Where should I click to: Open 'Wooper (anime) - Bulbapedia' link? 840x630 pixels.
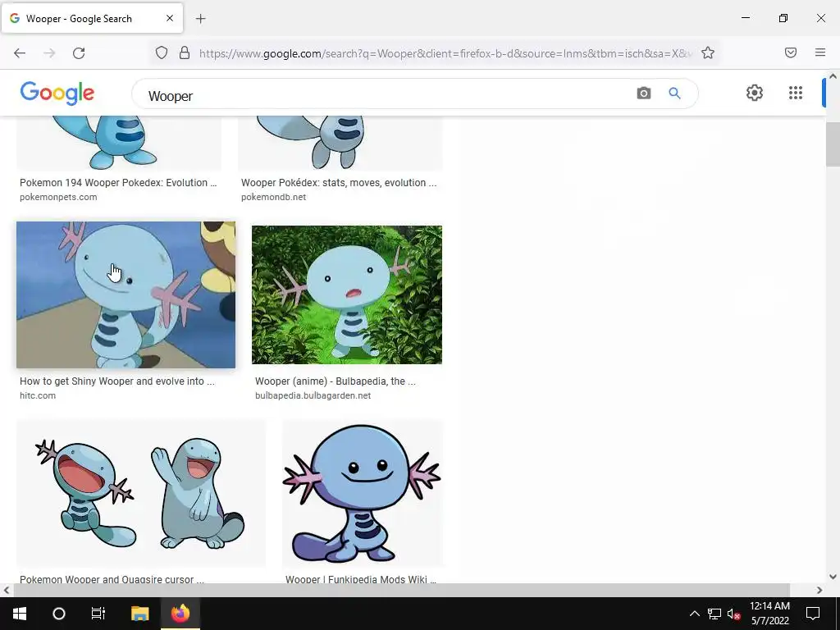click(336, 381)
